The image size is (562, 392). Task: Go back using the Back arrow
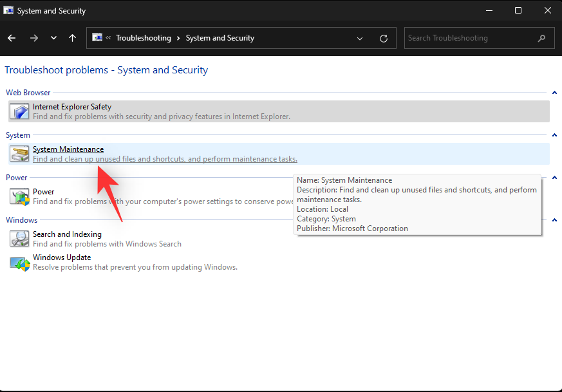click(12, 38)
